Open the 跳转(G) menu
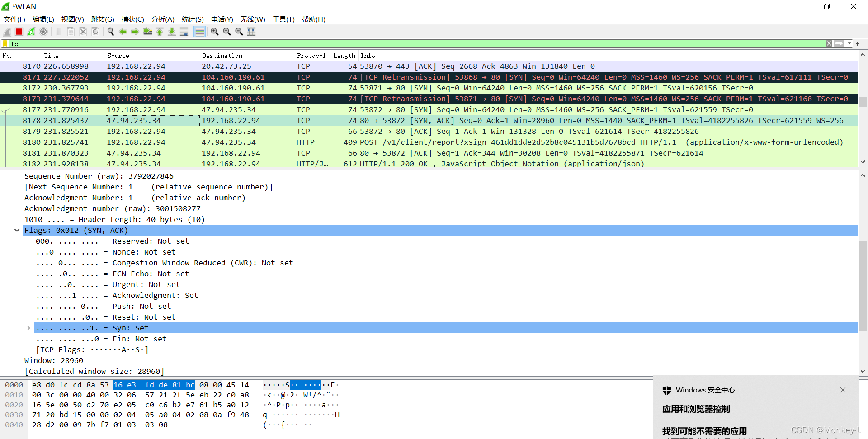The height and width of the screenshot is (439, 868). tap(103, 19)
